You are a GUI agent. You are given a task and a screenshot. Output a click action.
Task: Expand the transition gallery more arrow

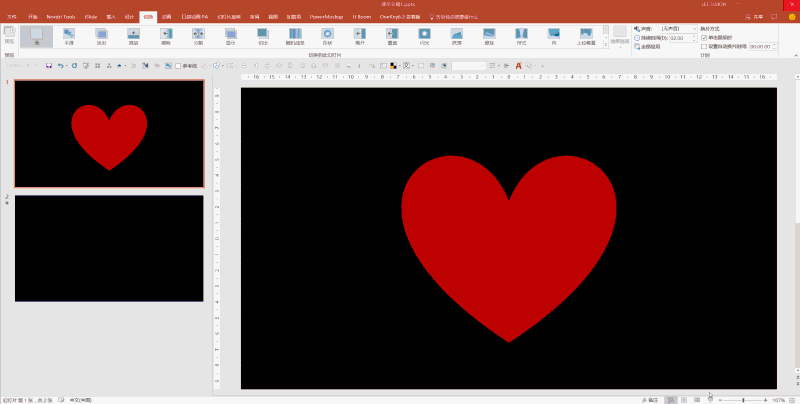(x=606, y=45)
